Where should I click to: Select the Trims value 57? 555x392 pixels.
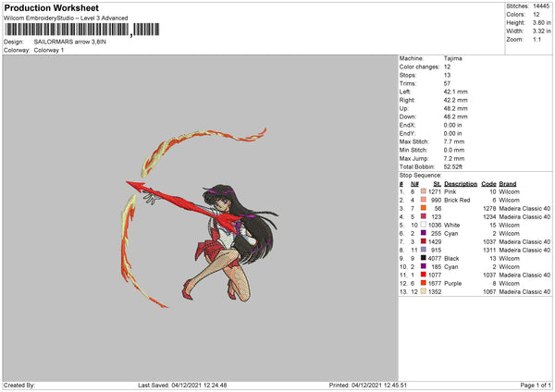click(447, 83)
